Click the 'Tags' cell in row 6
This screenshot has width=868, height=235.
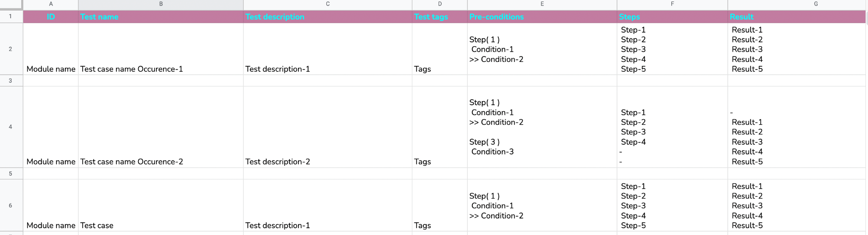tap(440, 205)
